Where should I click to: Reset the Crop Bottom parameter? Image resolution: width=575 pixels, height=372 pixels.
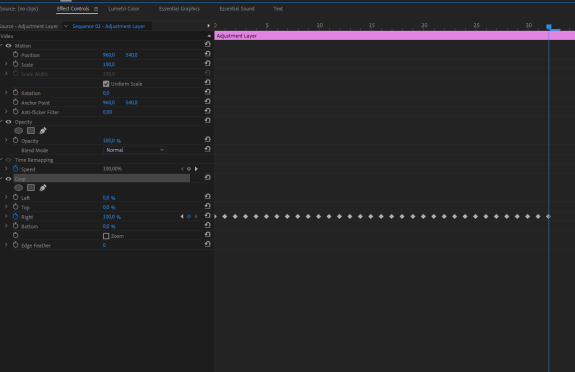208,225
